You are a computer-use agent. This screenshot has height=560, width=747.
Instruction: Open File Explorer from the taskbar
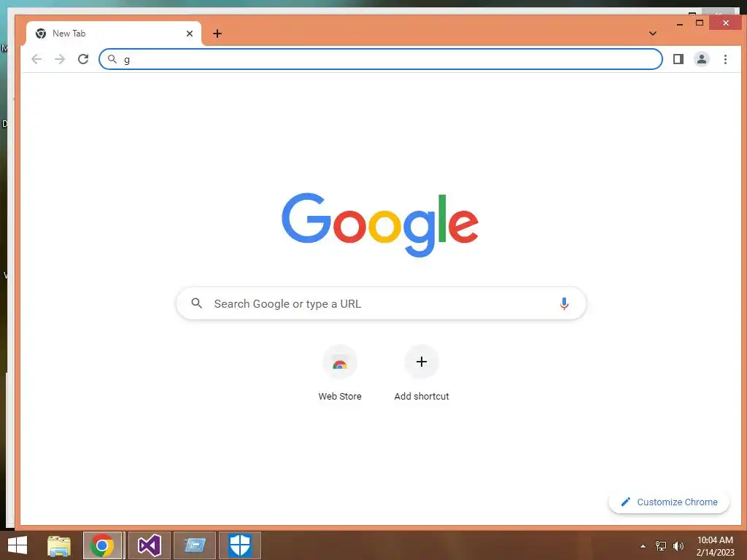[59, 545]
